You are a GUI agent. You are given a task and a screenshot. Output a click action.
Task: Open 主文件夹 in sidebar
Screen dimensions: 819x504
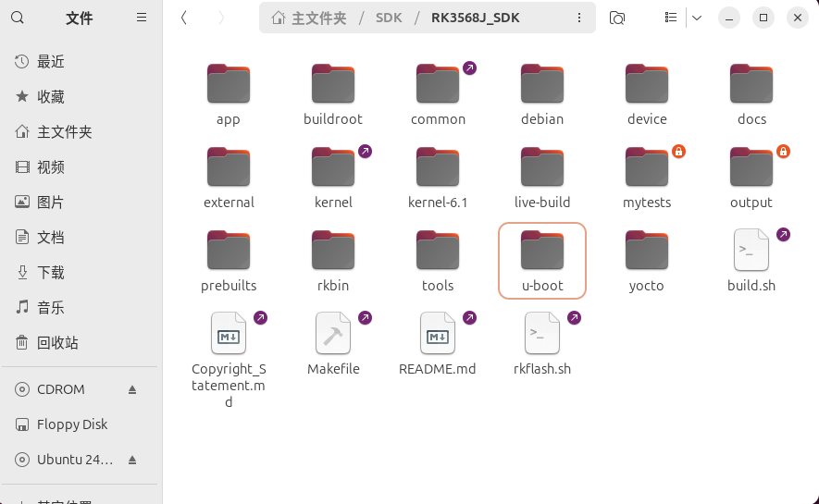click(x=80, y=131)
